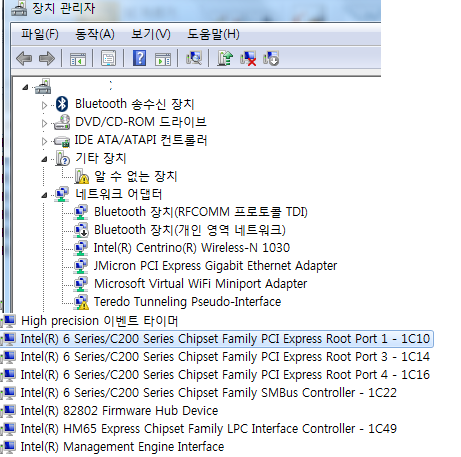Click the Forward arrow toolbar icon

click(x=47, y=59)
